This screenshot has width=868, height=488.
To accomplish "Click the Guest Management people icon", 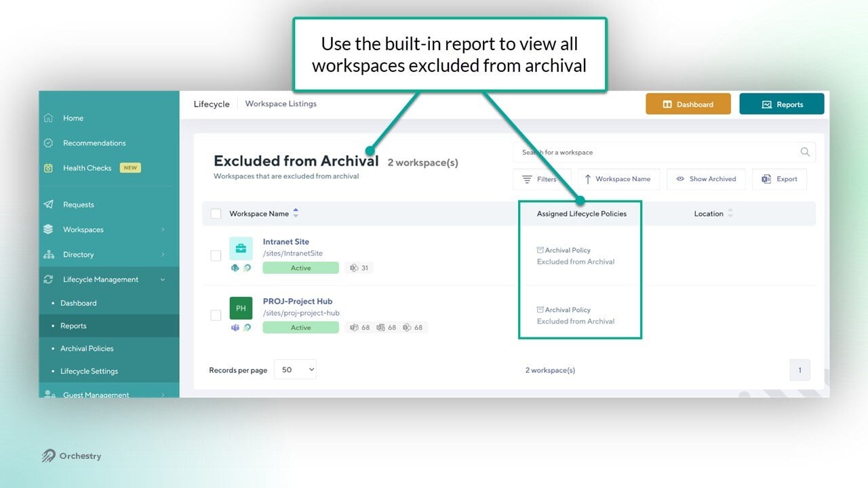I will [48, 394].
